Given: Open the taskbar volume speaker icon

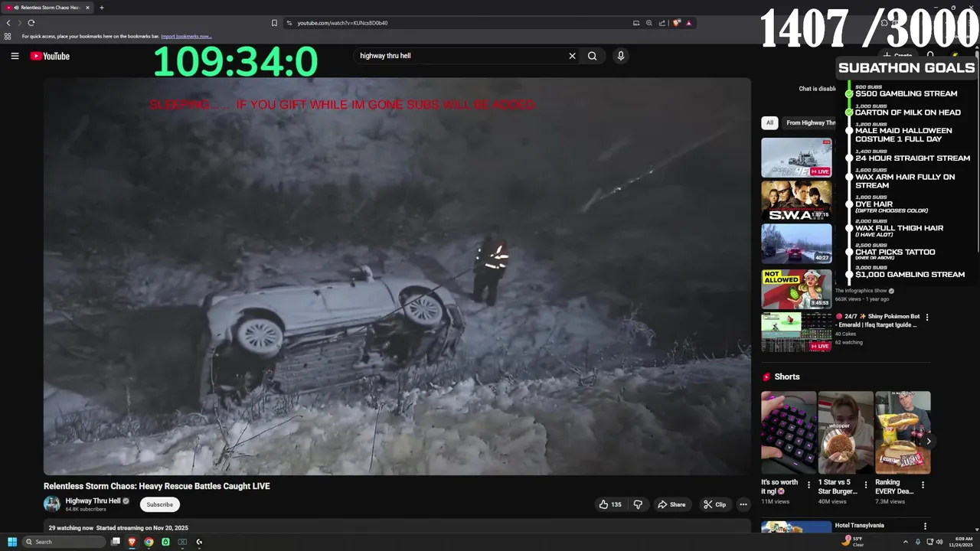Looking at the screenshot, I should coord(940,542).
